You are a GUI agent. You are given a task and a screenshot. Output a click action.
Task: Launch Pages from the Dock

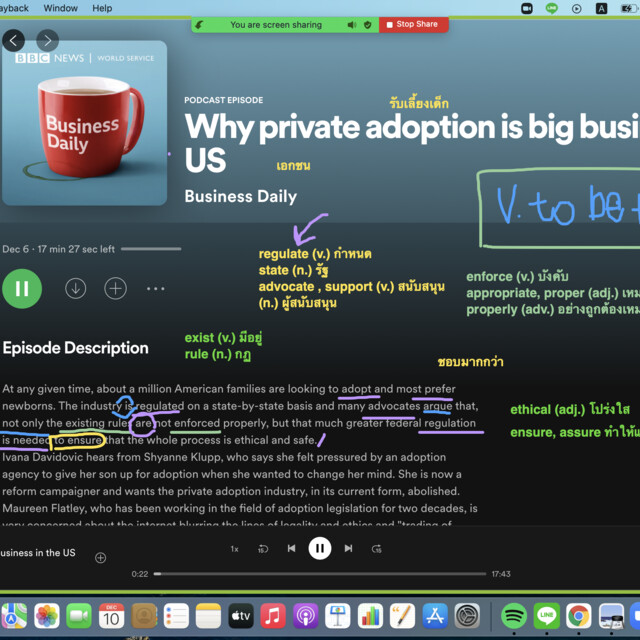click(x=402, y=616)
